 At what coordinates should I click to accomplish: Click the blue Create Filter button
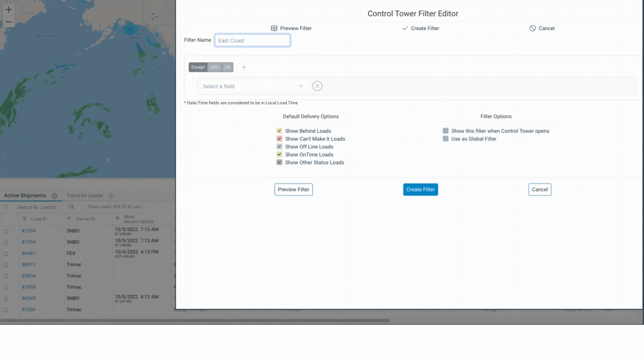click(x=420, y=189)
